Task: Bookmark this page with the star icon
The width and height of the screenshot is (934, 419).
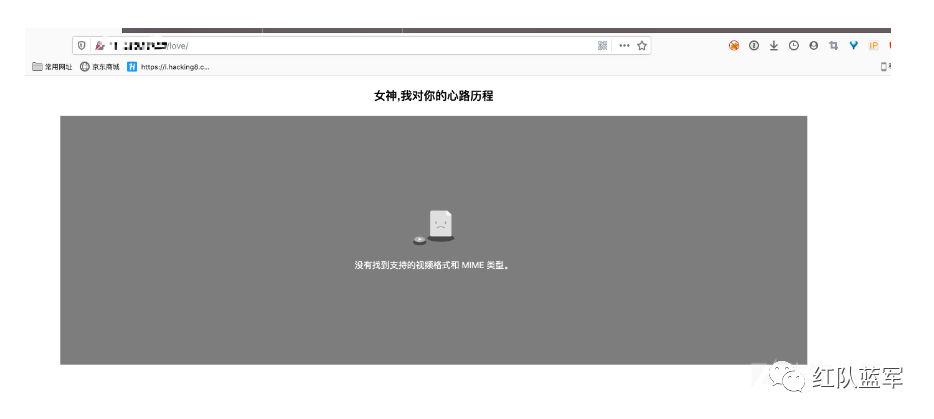Action: pyautogui.click(x=642, y=46)
